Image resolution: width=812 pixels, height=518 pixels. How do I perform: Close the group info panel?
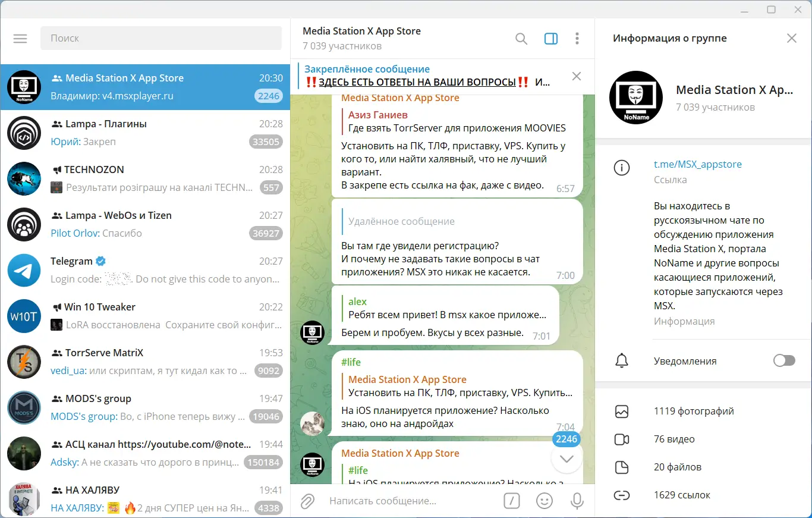click(791, 37)
